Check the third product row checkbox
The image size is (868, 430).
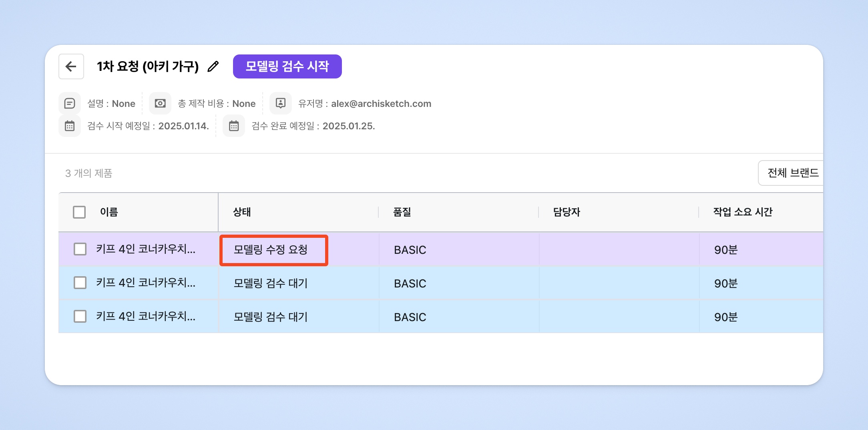pos(80,317)
